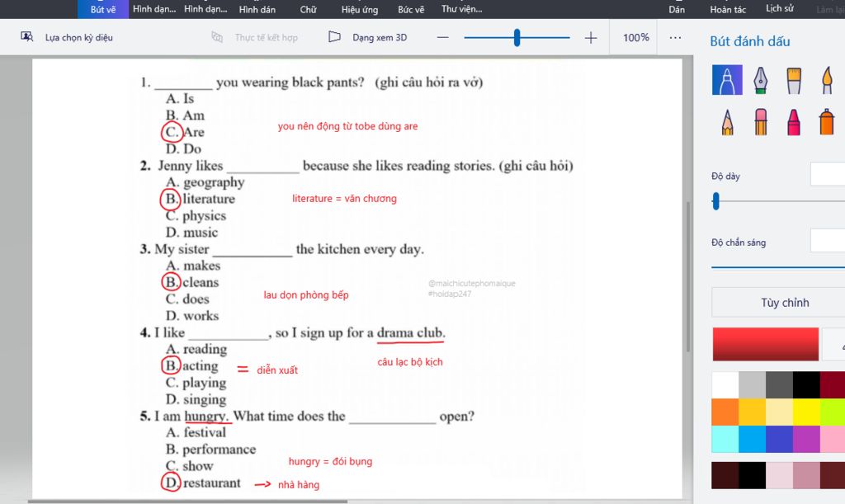Screen dimensions: 845x504
Task: Pick the dark red color swatch
Action: (833, 384)
